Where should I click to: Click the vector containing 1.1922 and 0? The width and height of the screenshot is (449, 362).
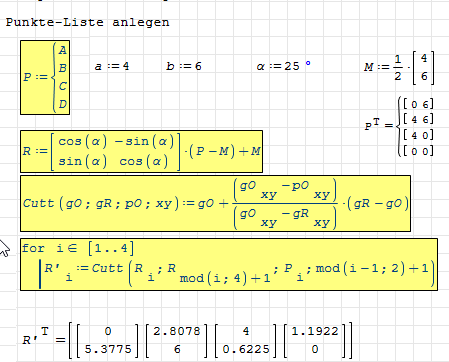click(x=315, y=340)
